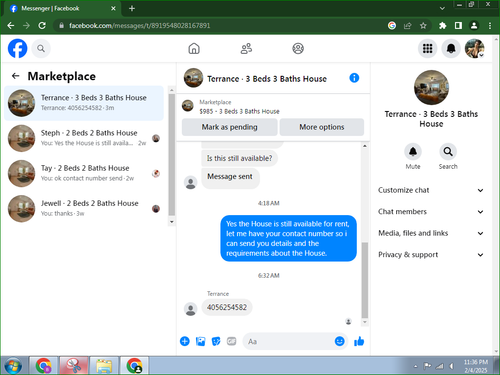The width and height of the screenshot is (500, 375).
Task: Open the account profile picture menu
Action: pos(475,49)
